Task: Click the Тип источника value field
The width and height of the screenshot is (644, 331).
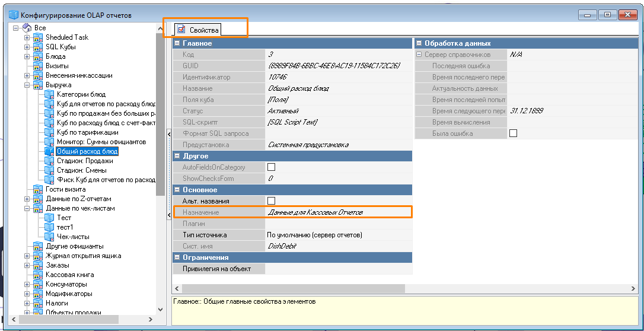Action: coord(338,235)
